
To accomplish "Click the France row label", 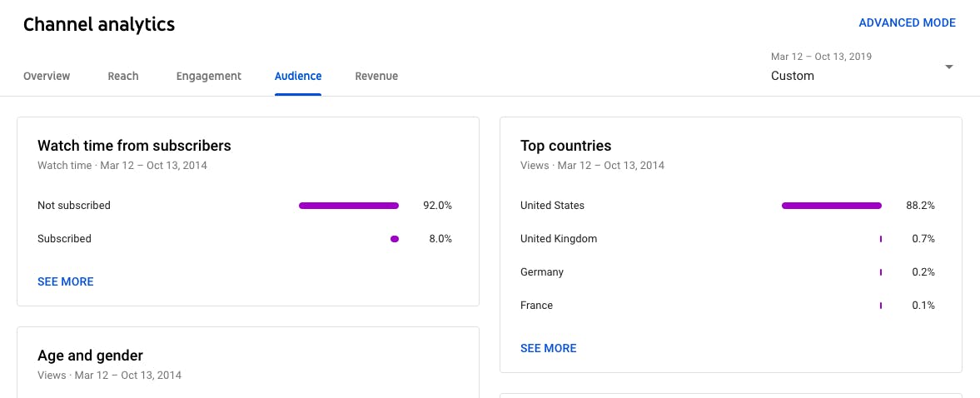I will pos(537,306).
